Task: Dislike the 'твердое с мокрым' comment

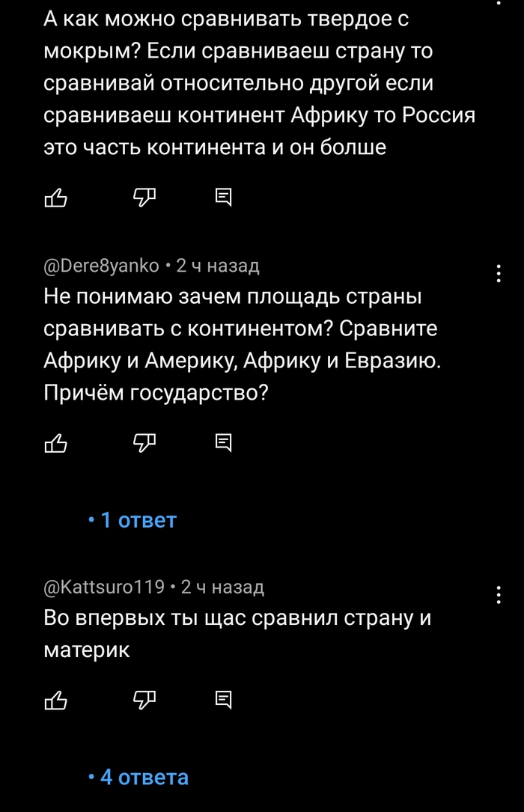Action: click(x=143, y=198)
